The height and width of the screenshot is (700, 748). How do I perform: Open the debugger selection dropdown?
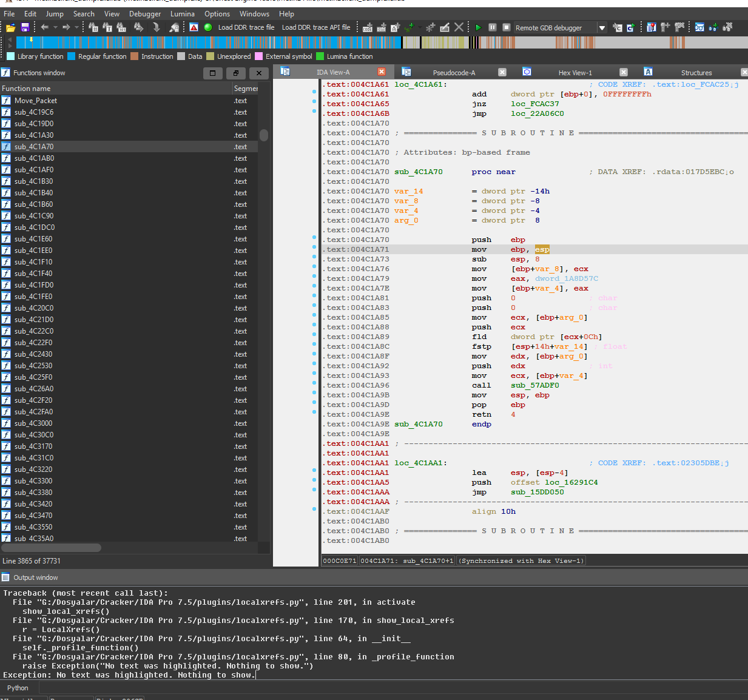tap(602, 27)
